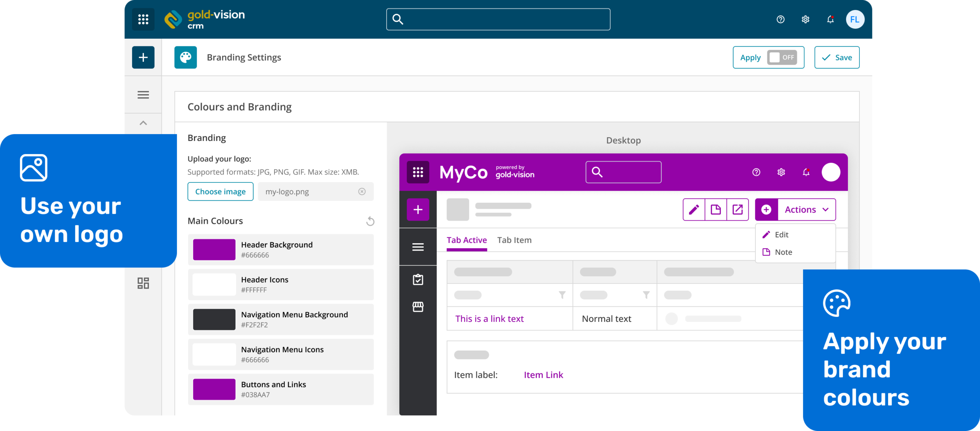Open the 'This is a link text' link

pyautogui.click(x=489, y=319)
